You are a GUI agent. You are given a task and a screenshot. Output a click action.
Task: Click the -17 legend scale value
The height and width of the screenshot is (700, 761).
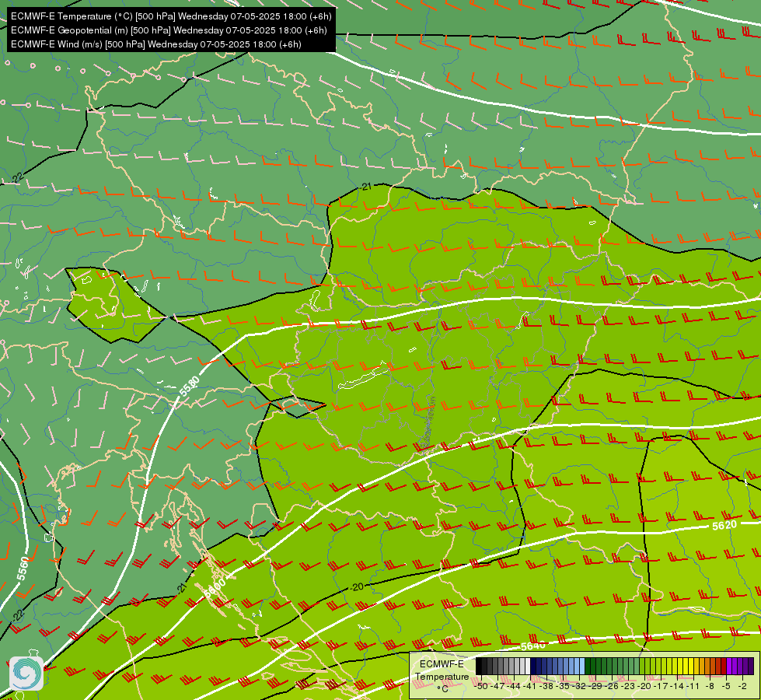pos(662,686)
